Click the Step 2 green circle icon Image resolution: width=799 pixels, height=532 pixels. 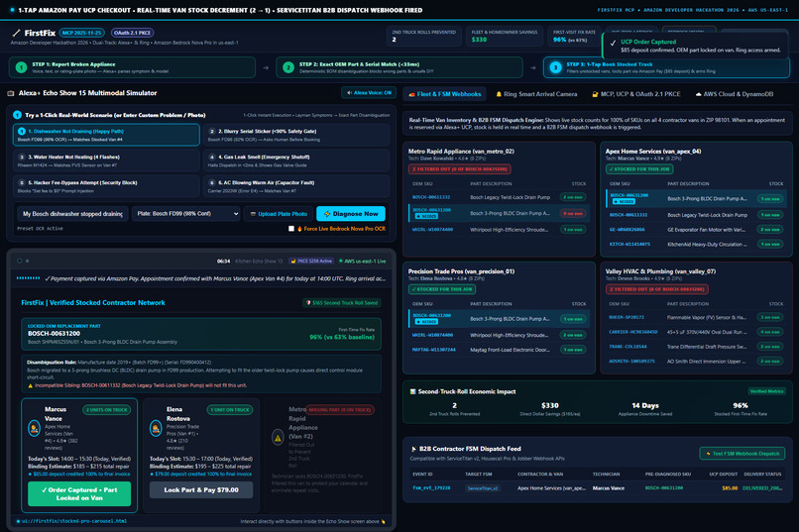coord(287,67)
